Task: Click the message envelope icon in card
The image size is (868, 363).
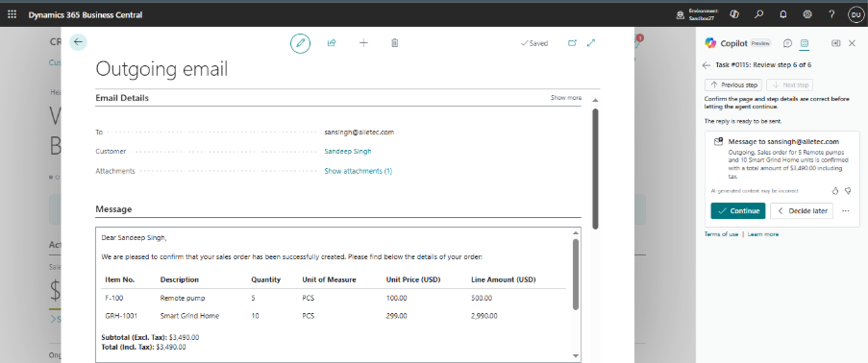Action: point(719,142)
